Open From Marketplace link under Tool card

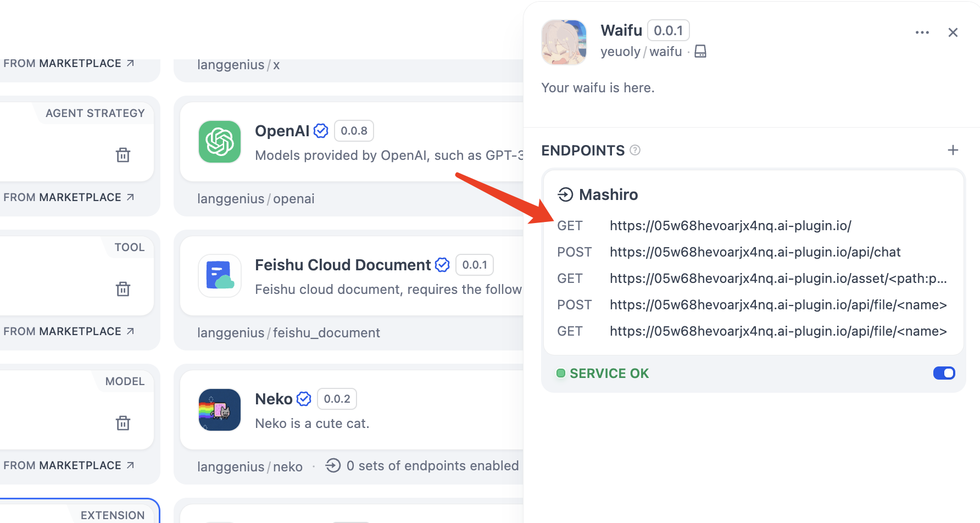69,331
